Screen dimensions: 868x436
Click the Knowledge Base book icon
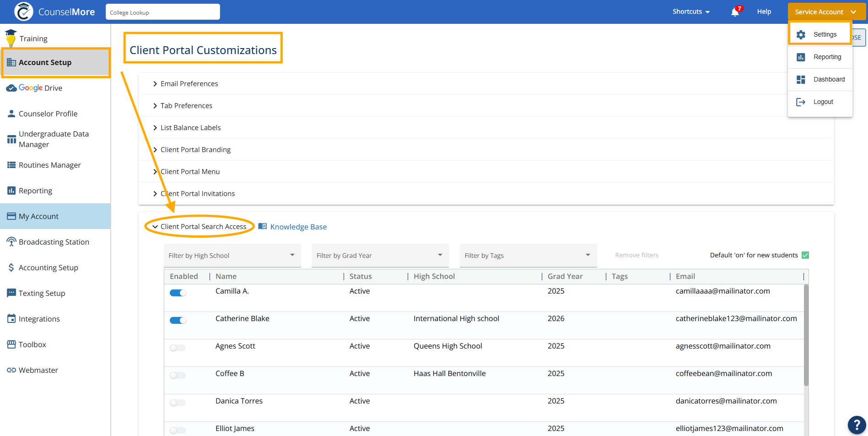[263, 226]
